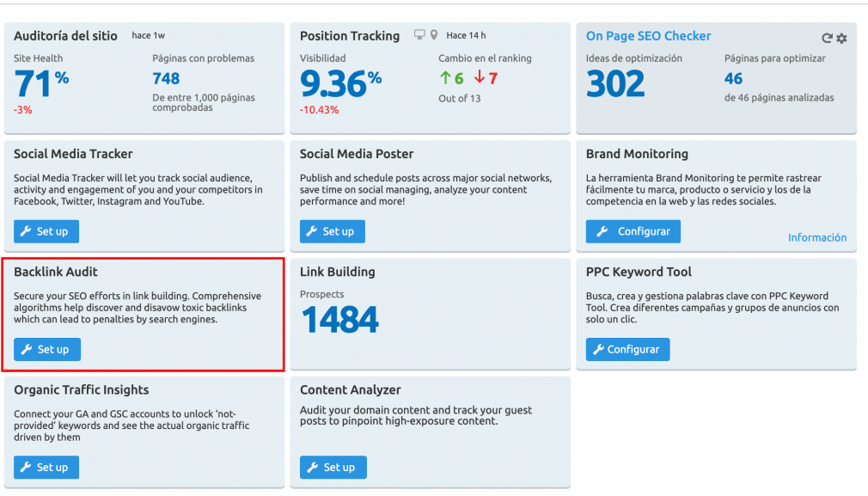Click the 'Cambio en el ranking' label
868x496 pixels.
click(485, 58)
